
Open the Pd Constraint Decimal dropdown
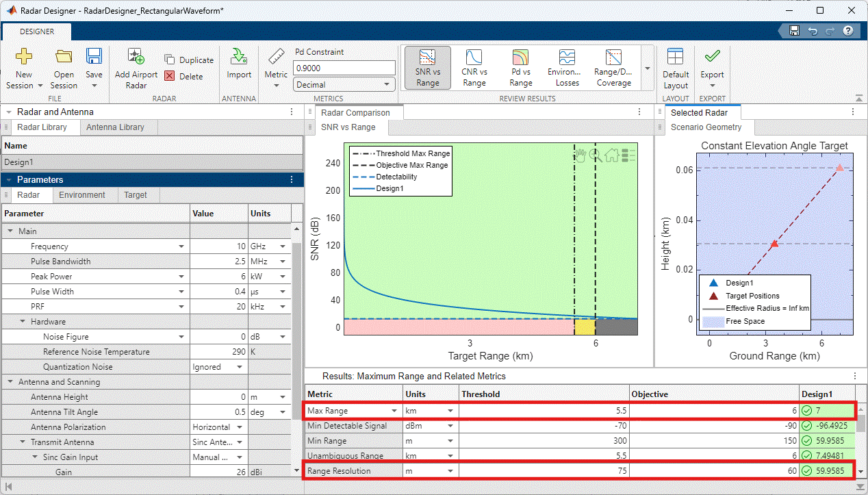[x=344, y=85]
